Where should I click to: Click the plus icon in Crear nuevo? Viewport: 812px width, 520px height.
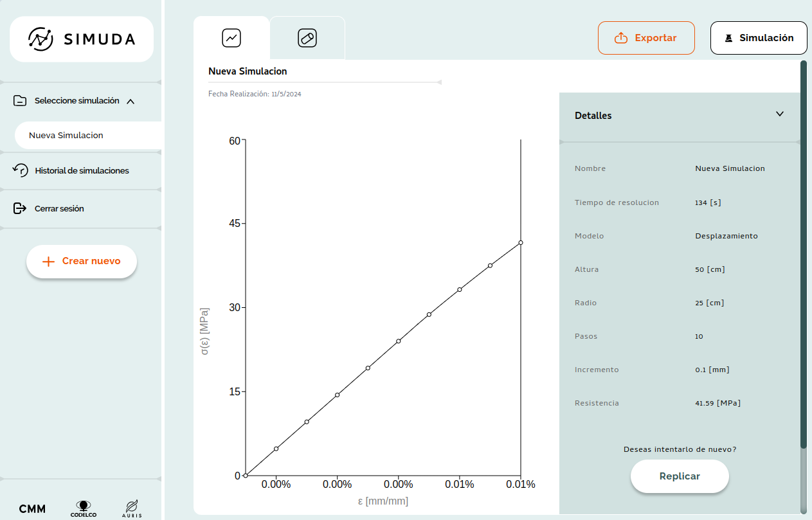[x=48, y=262]
